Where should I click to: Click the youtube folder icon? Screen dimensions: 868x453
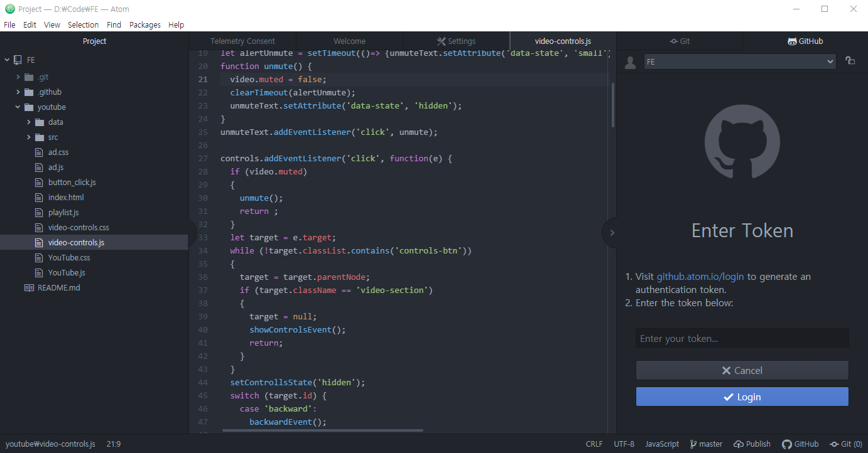(x=29, y=107)
